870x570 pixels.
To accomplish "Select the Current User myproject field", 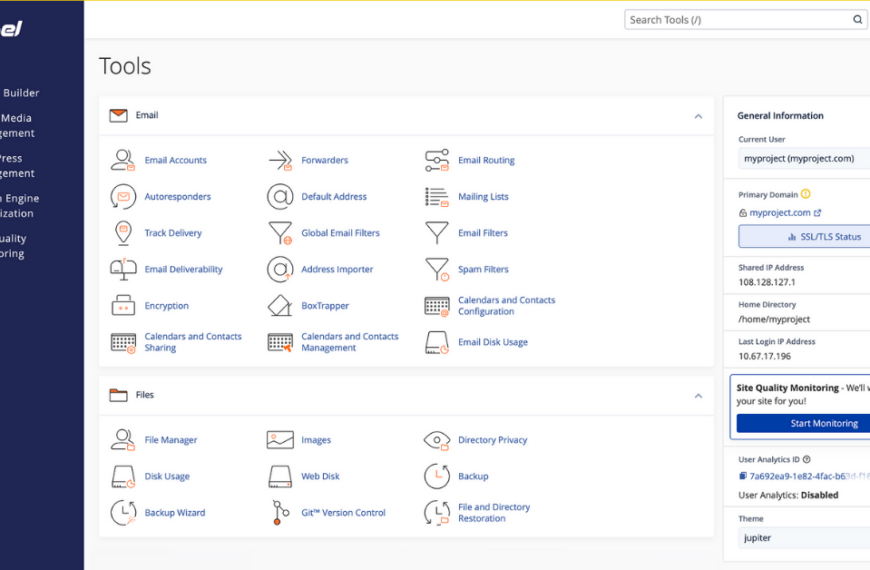I will tap(804, 158).
